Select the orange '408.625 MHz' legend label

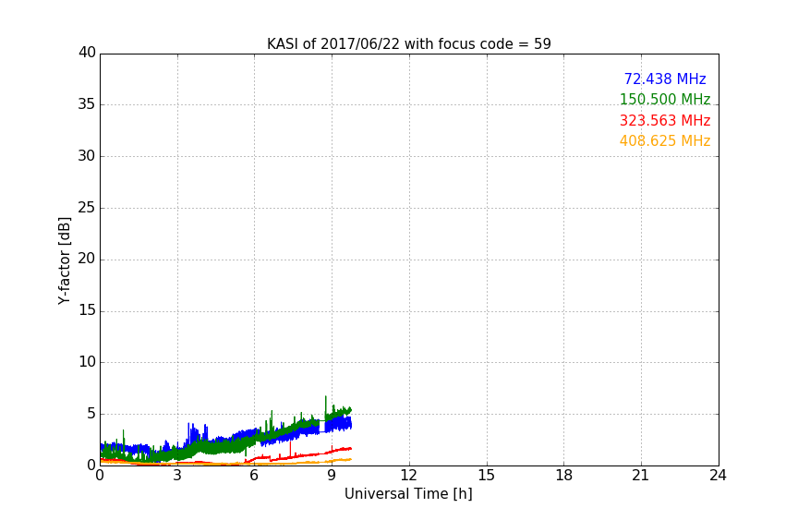coord(665,141)
